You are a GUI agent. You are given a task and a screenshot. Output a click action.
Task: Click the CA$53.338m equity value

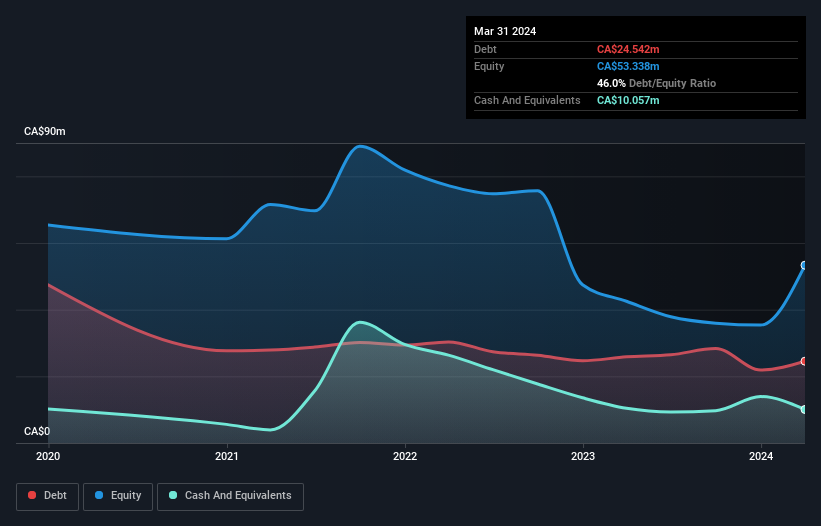pyautogui.click(x=628, y=66)
